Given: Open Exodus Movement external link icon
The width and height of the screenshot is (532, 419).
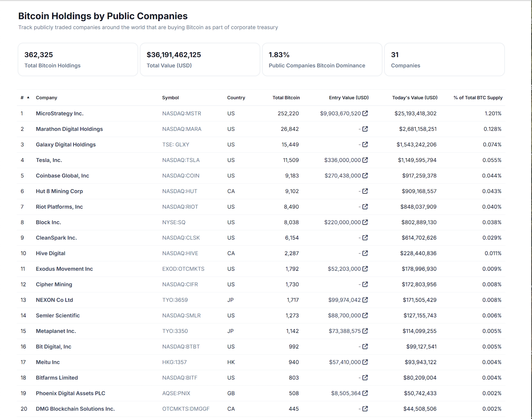Looking at the screenshot, I should pyautogui.click(x=365, y=269).
